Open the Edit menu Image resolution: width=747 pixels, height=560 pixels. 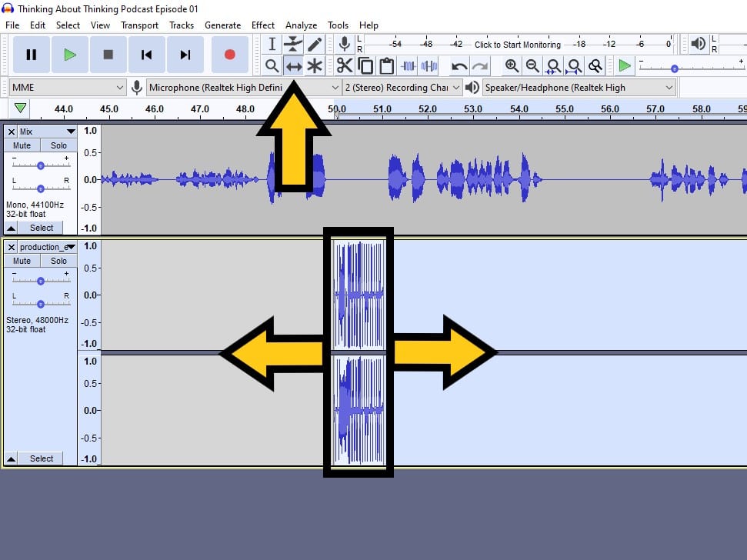(x=38, y=25)
